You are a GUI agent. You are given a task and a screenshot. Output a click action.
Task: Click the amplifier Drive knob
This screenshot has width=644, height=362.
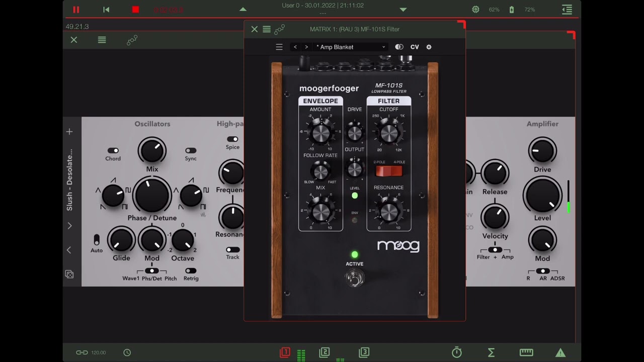tap(542, 150)
